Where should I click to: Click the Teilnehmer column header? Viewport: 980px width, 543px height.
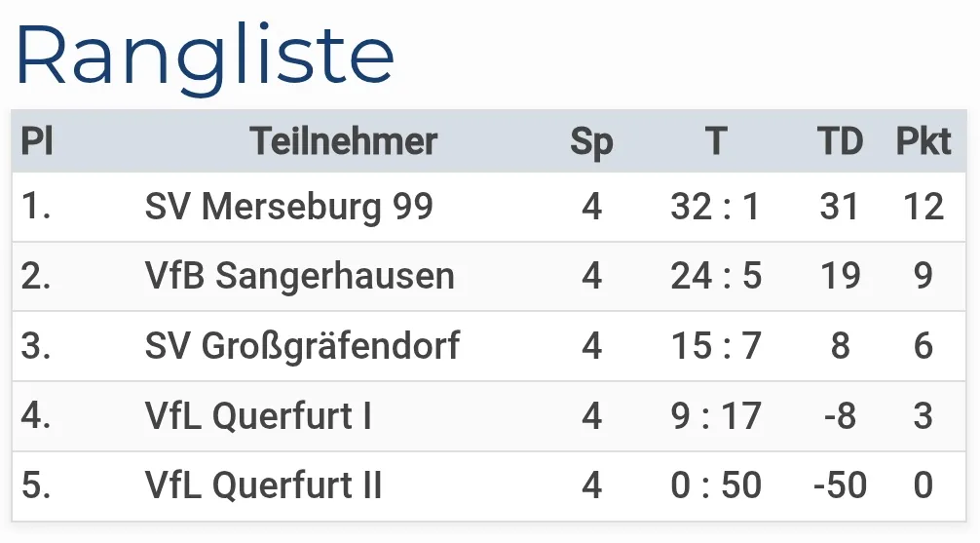344,141
